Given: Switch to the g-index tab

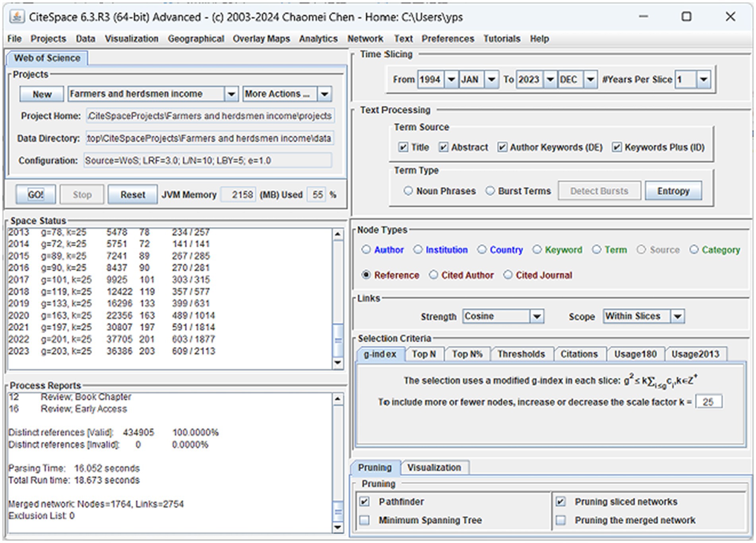Looking at the screenshot, I should [x=380, y=354].
